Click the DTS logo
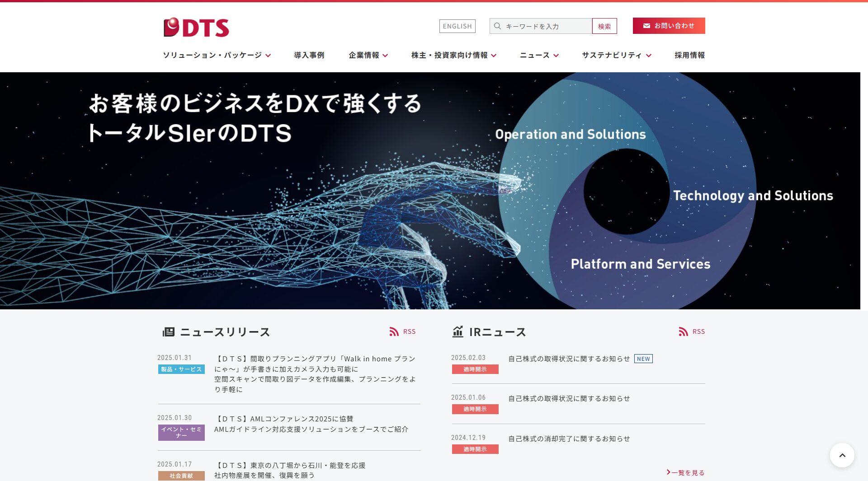Viewport: 868px width, 481px height. (196, 27)
